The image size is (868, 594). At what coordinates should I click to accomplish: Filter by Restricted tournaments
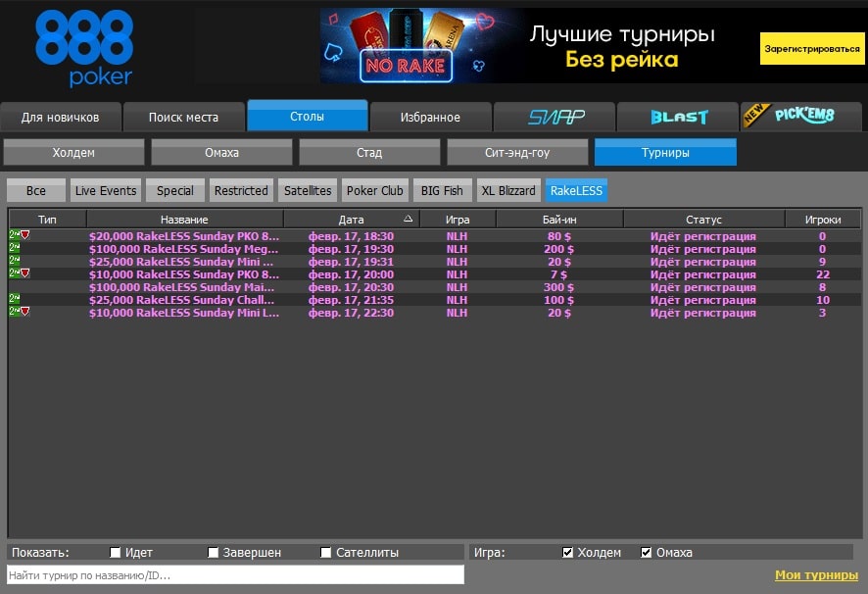pos(241,190)
